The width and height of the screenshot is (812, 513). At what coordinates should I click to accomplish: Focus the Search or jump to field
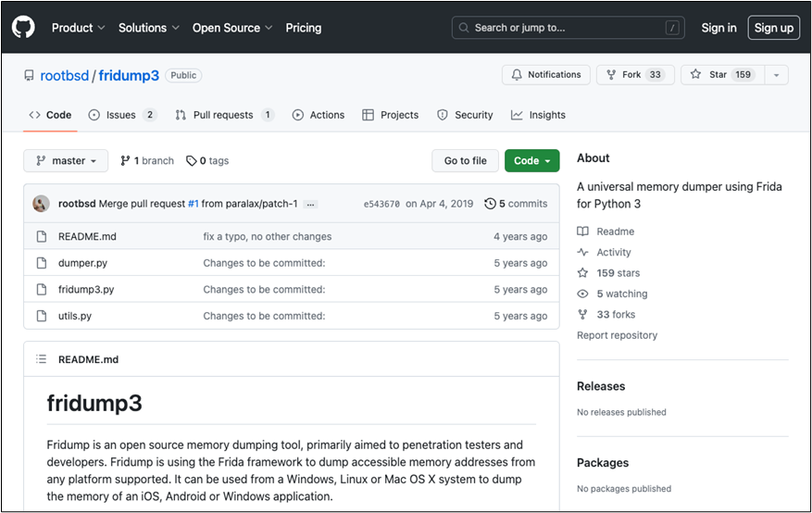pos(568,28)
